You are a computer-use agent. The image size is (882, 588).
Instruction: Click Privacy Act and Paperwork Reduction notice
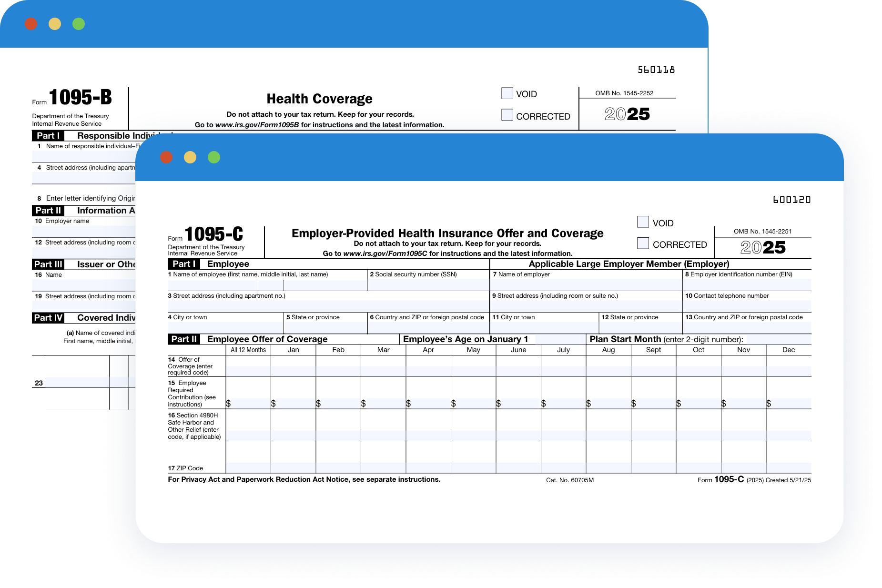click(304, 479)
